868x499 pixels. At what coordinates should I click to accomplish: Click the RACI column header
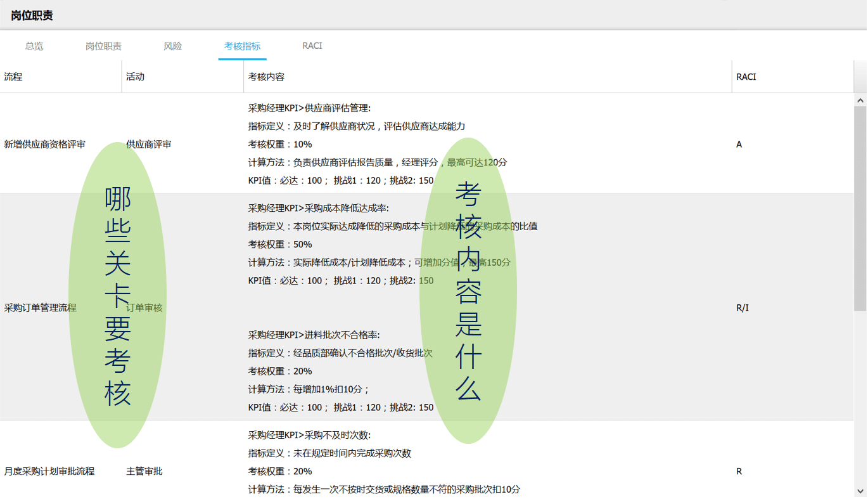(746, 77)
